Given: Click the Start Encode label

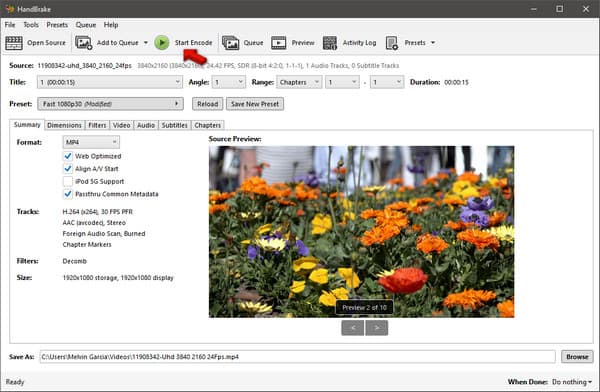Looking at the screenshot, I should click(193, 42).
